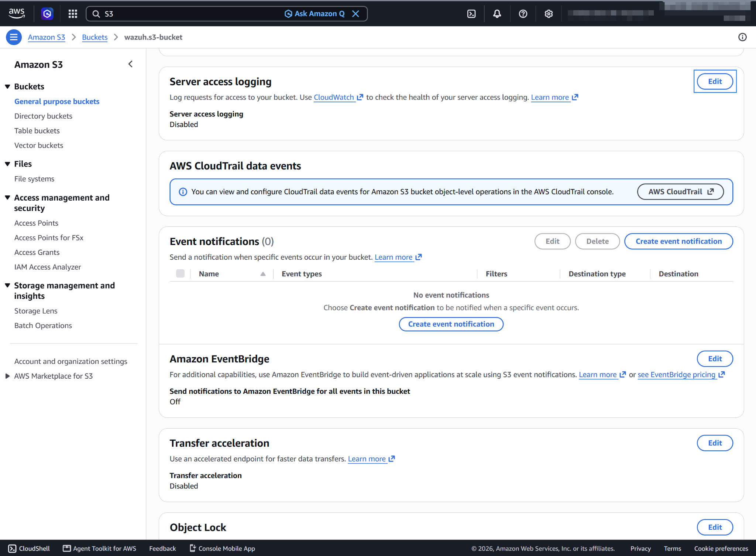Open Account and organization settings
Screen dimensions: 756x556
point(71,361)
